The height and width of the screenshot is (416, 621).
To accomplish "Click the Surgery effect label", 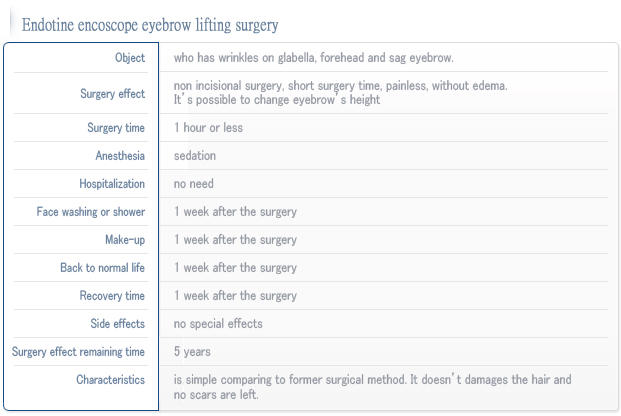I will click(112, 94).
